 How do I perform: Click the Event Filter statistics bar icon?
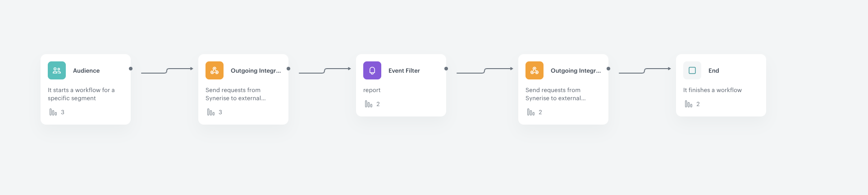coord(369,104)
